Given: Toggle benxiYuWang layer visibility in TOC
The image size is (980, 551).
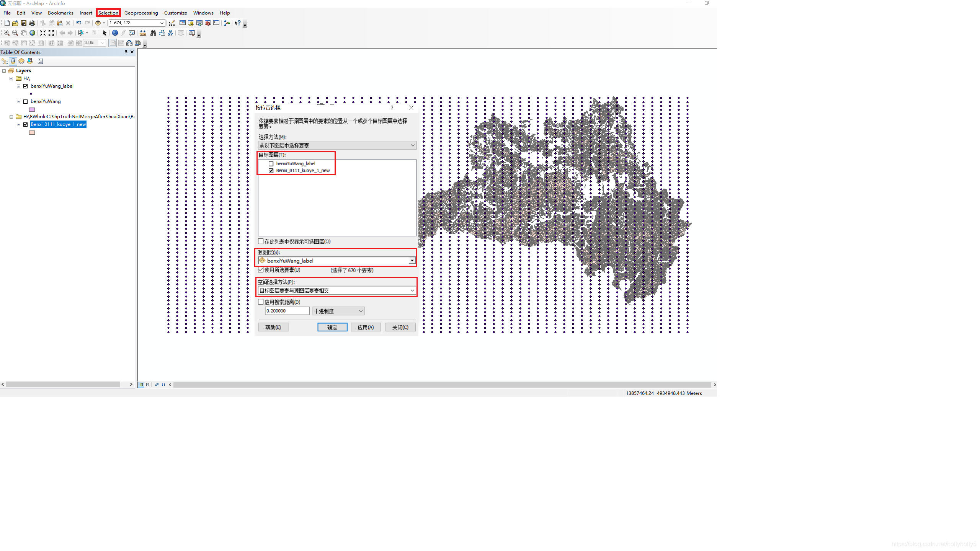Looking at the screenshot, I should click(26, 101).
